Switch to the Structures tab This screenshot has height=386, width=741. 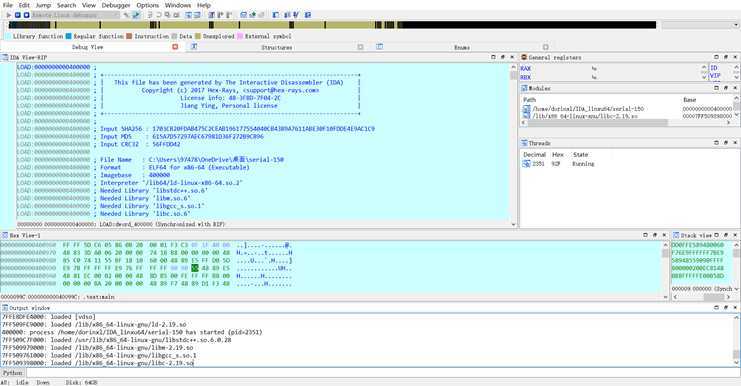[276, 47]
